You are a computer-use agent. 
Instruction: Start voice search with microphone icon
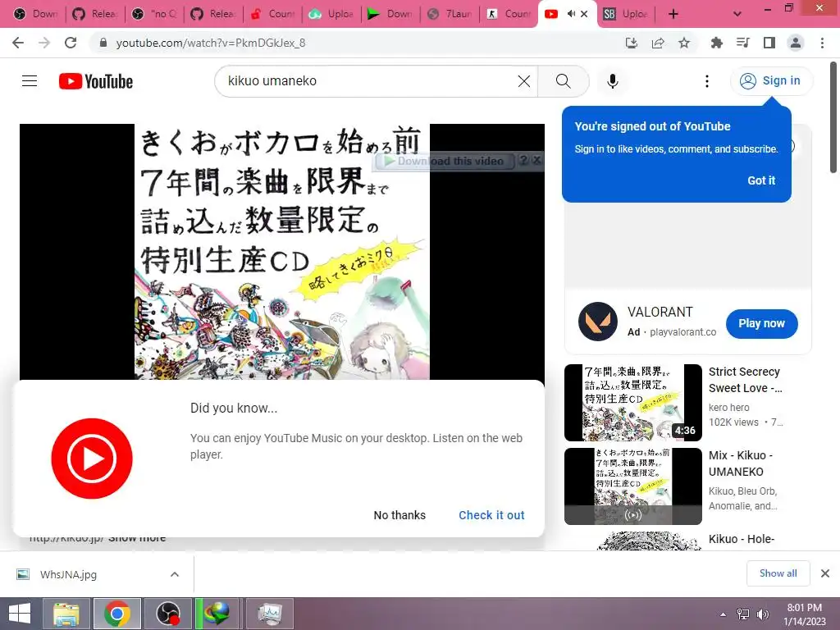(x=612, y=81)
